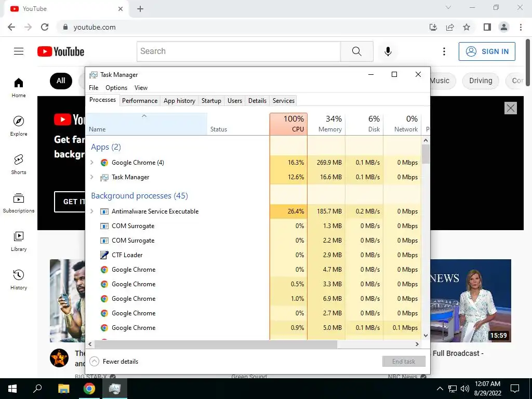Open notification center on taskbar
Image resolution: width=532 pixels, height=399 pixels.
pos(515,389)
